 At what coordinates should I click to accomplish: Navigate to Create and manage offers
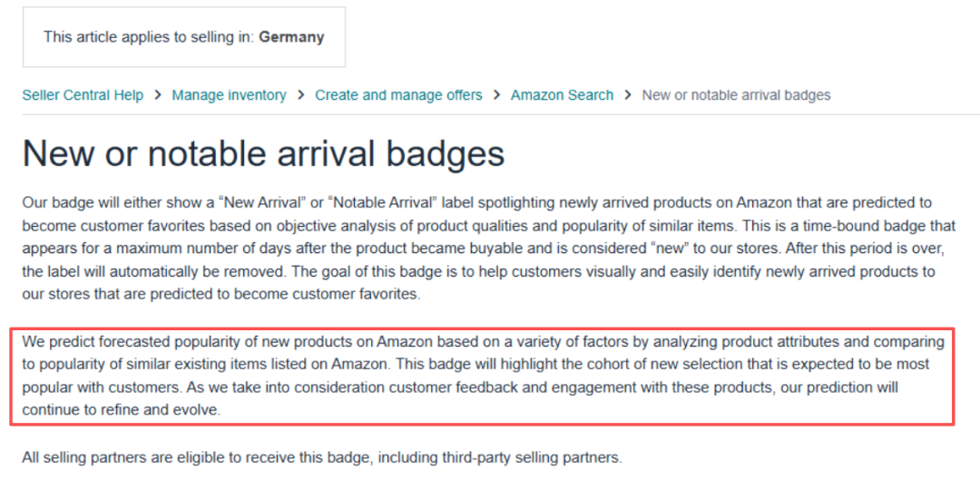pyautogui.click(x=398, y=95)
